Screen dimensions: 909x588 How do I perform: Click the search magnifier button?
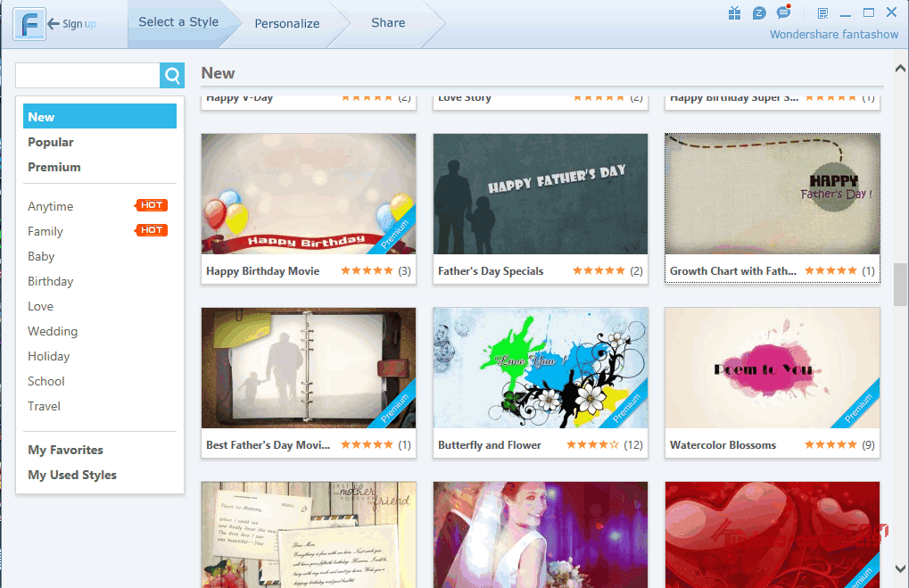[x=172, y=75]
